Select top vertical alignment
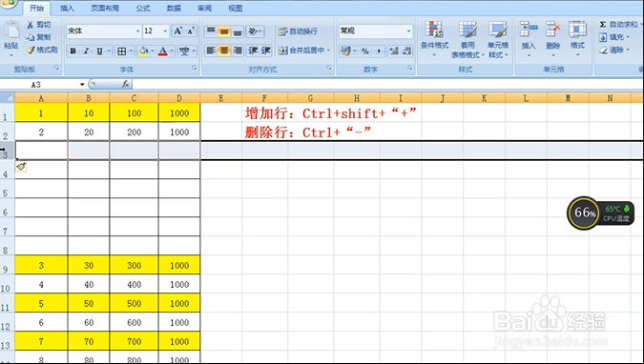644x364 pixels. (x=211, y=31)
